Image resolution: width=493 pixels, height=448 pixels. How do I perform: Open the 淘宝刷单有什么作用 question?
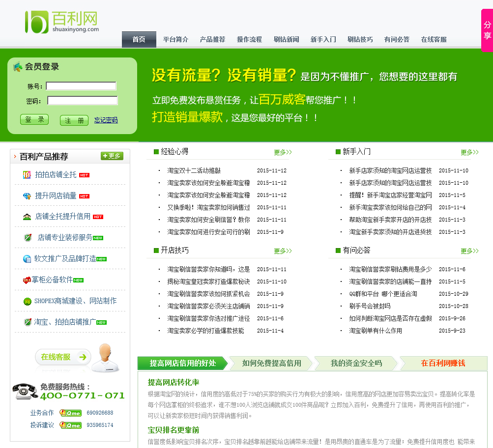pos(376,331)
